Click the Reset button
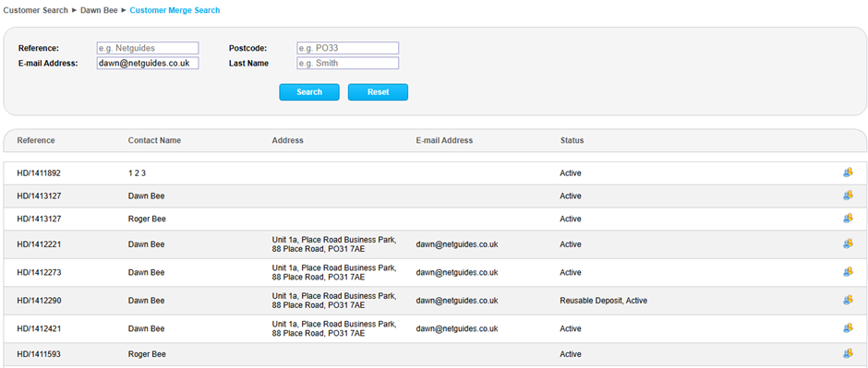 coord(378,92)
